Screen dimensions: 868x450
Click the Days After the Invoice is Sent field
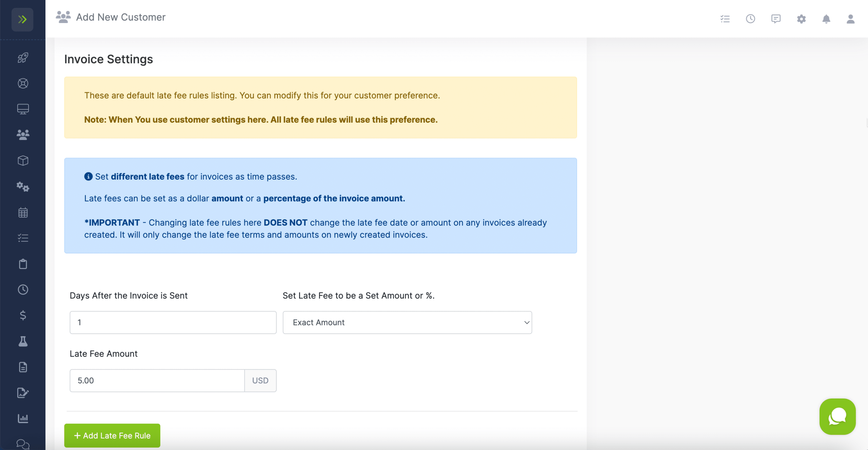[x=173, y=323]
